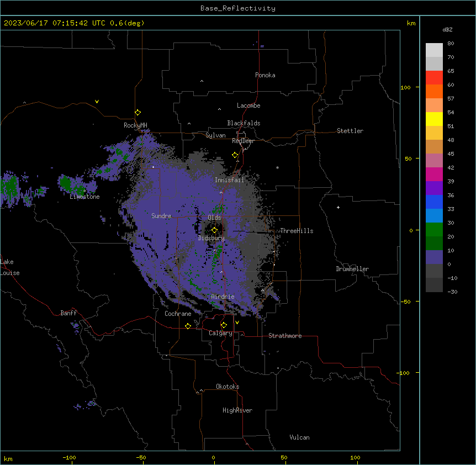Select the 36–33 dBZ blue legend swatch
The width and height of the screenshot is (476, 465).
(434, 202)
